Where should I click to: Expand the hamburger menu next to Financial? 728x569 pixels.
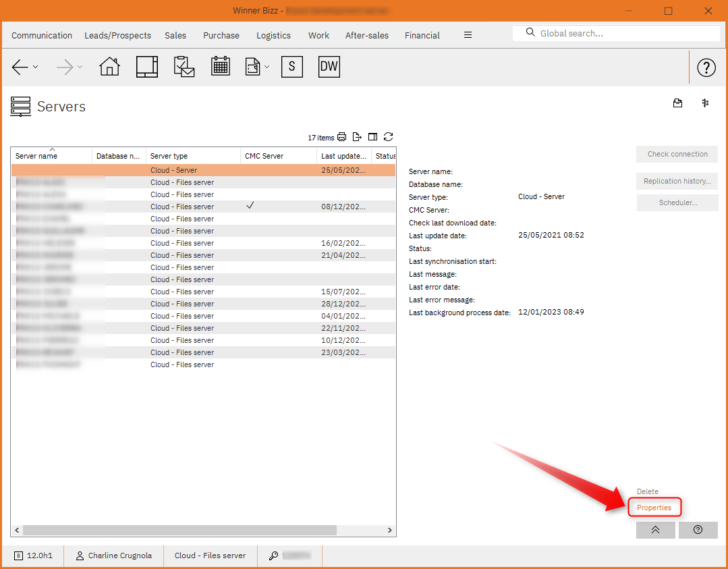(468, 34)
